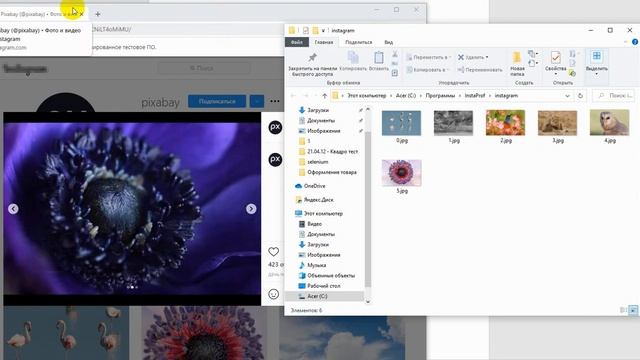Open the New folder button in ribbon
Screen dimensions: 640x360
point(517,64)
